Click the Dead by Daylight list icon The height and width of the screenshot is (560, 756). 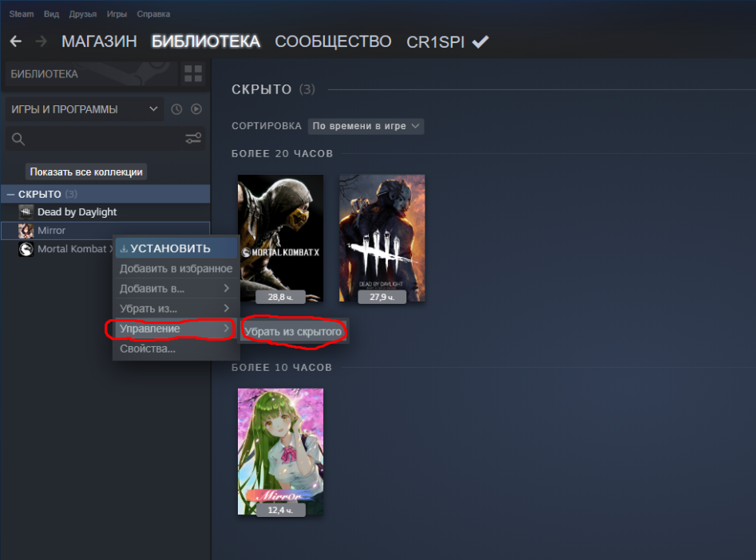[26, 212]
